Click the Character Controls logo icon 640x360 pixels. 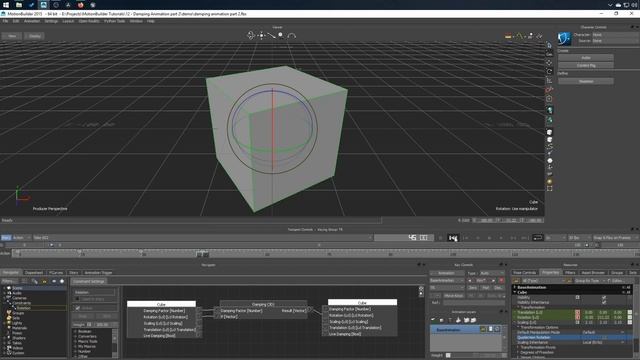(x=564, y=38)
